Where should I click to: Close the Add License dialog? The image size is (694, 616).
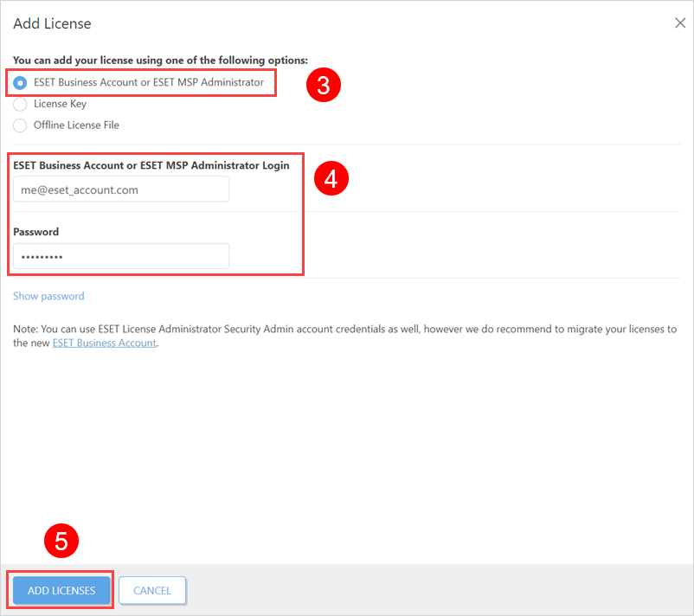coord(680,23)
